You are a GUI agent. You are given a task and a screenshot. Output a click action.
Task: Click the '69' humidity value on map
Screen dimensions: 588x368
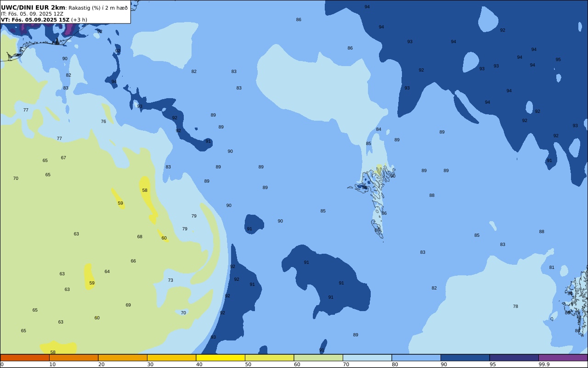(x=128, y=305)
